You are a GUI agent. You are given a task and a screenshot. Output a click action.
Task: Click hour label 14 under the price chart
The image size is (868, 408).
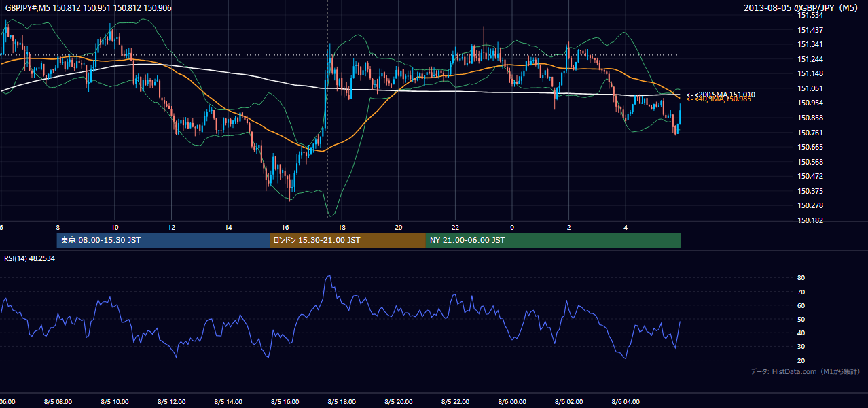229,228
